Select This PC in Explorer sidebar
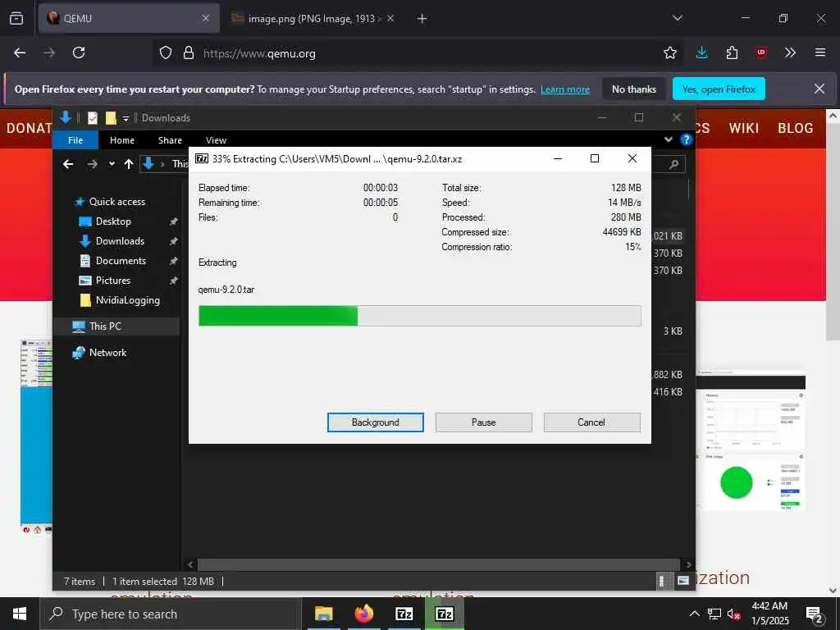840x630 pixels. click(x=105, y=326)
